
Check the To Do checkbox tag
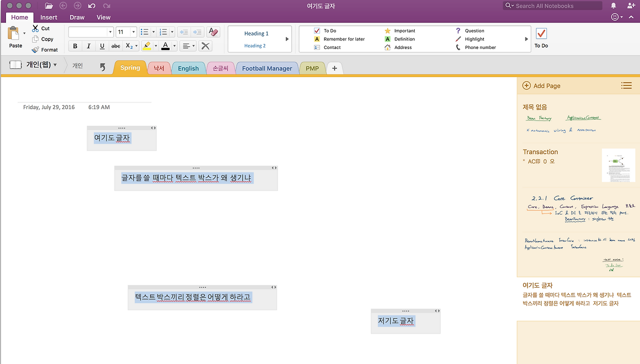[316, 30]
